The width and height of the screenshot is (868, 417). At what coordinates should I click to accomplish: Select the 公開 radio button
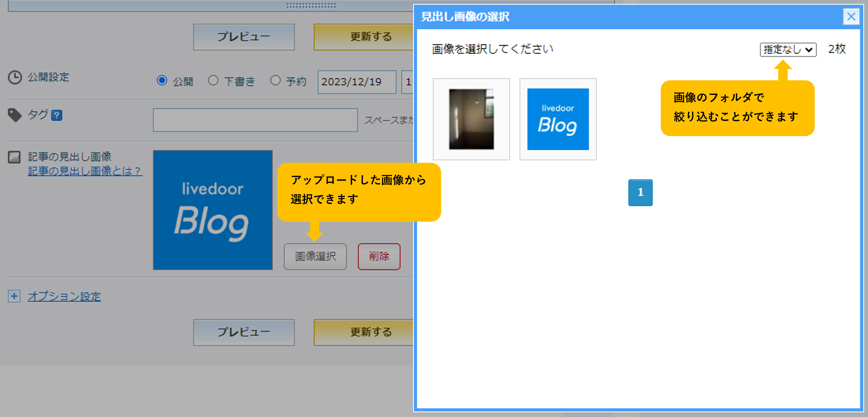pos(162,81)
